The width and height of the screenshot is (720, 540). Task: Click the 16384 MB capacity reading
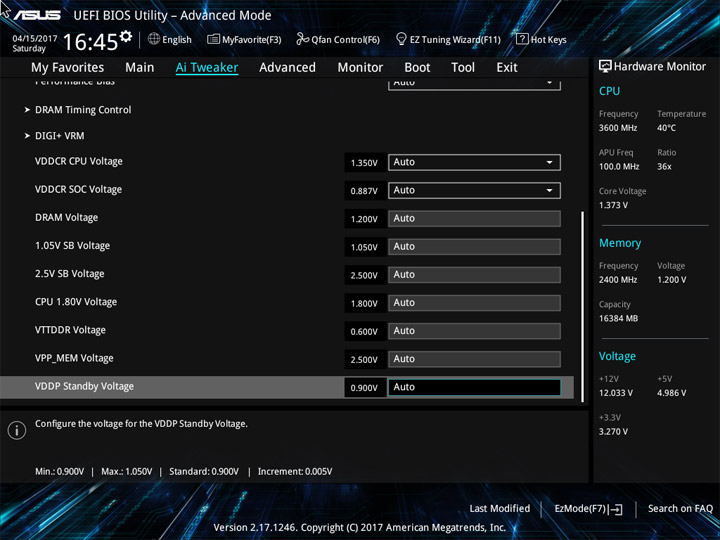(x=619, y=319)
